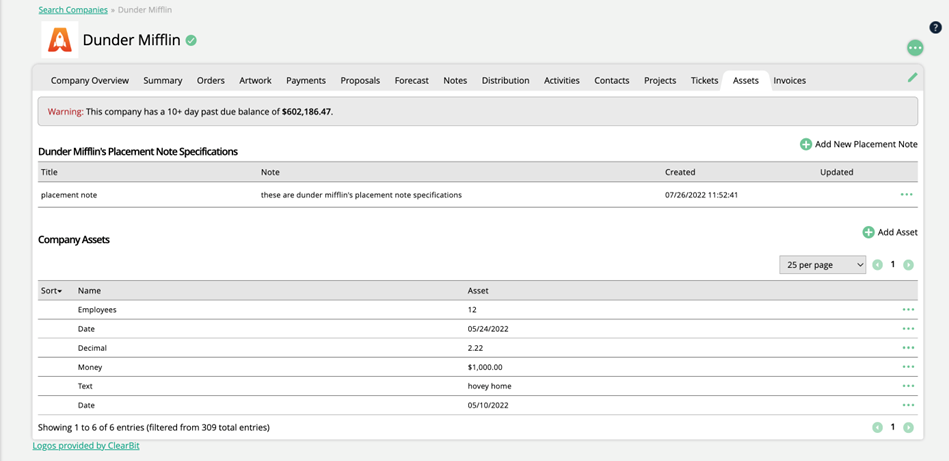Open options for Date 05/10/2022 row

click(908, 405)
